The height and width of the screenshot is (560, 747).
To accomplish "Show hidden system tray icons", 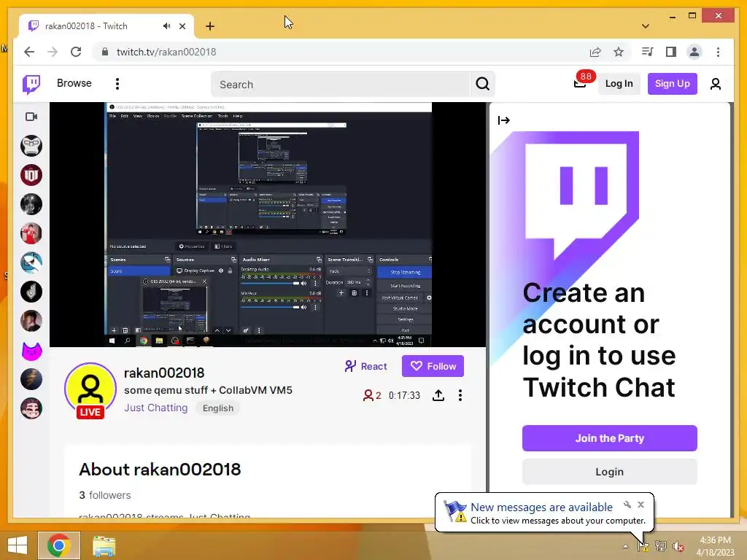I will (x=625, y=546).
